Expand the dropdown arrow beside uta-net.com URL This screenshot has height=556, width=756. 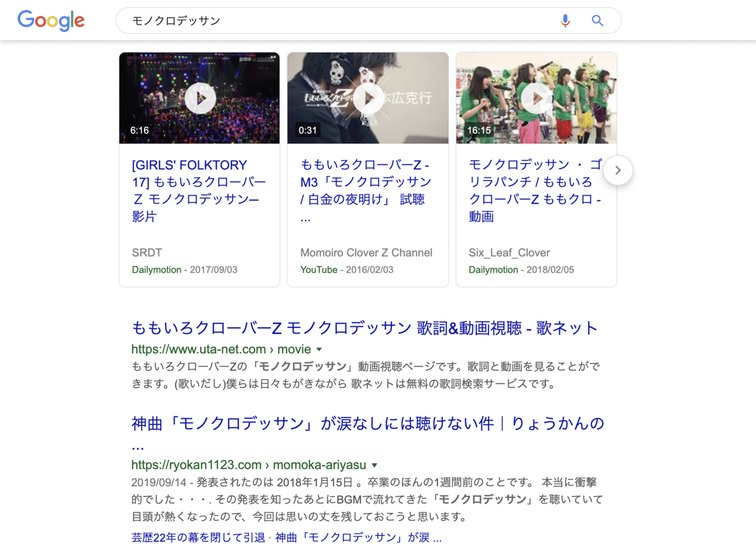(319, 349)
